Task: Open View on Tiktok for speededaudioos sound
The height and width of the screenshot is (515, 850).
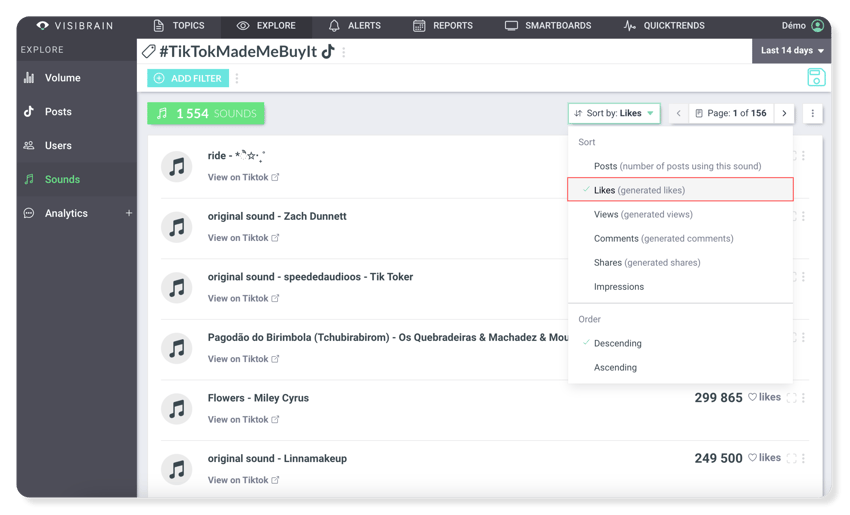Action: tap(243, 299)
